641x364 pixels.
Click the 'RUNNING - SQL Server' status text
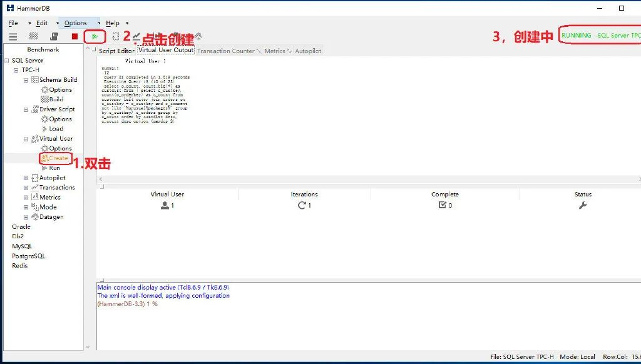click(601, 35)
